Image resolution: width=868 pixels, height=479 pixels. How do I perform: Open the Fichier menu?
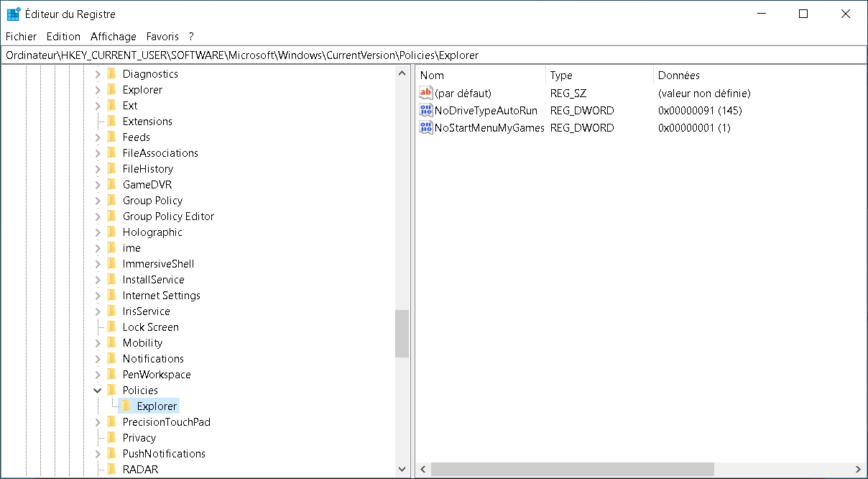[x=22, y=36]
